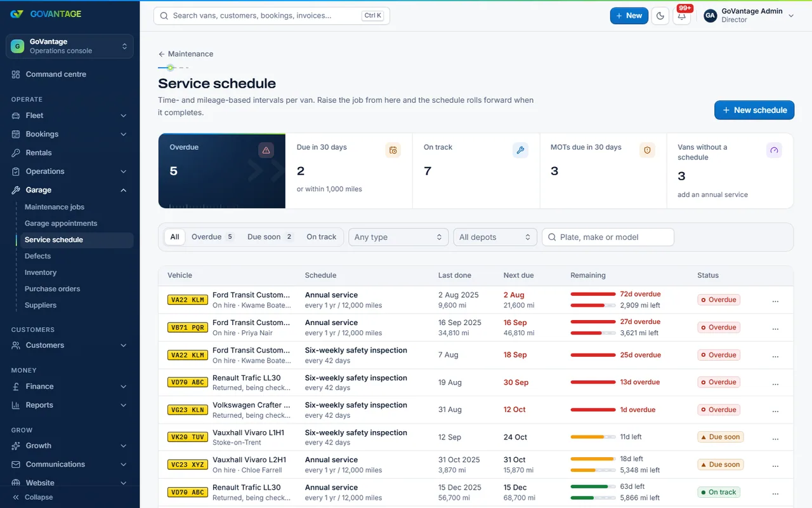
Task: Expand the Finance sidebar section
Action: tap(70, 386)
